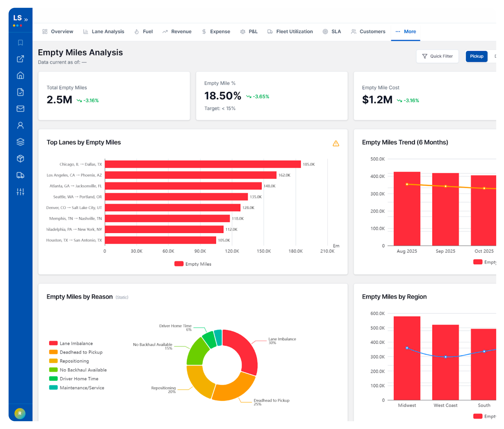Open the mail envelope sidebar icon

pyautogui.click(x=20, y=109)
